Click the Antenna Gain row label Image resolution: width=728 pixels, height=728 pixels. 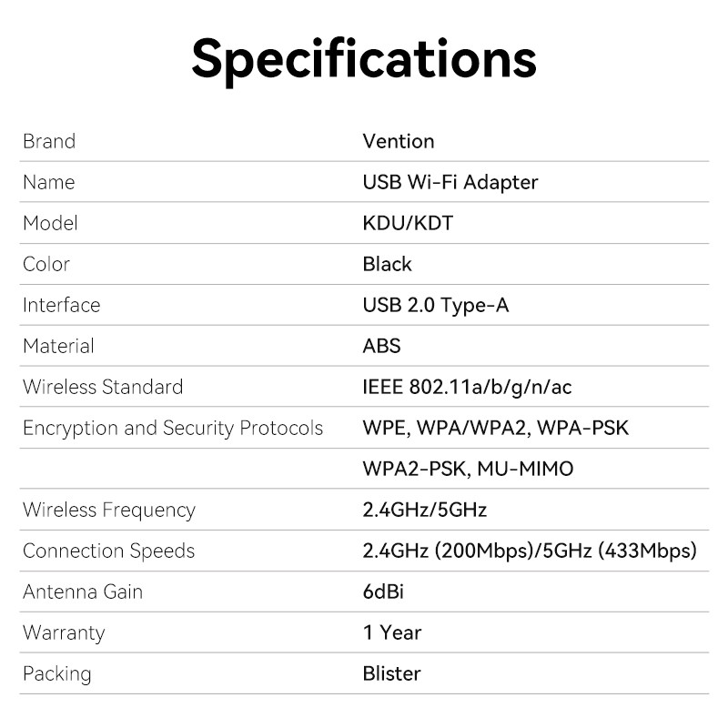pos(83,591)
